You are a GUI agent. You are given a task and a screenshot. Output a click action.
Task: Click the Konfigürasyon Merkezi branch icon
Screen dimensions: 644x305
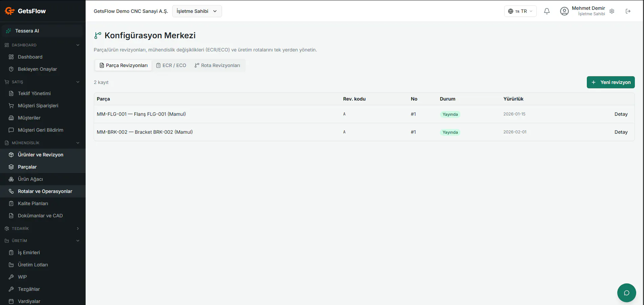point(98,36)
